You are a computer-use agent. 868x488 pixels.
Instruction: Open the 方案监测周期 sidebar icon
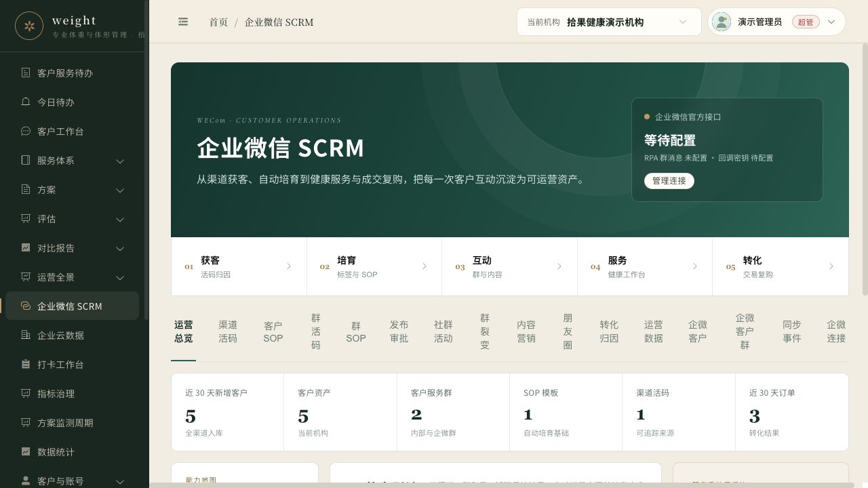(x=26, y=422)
